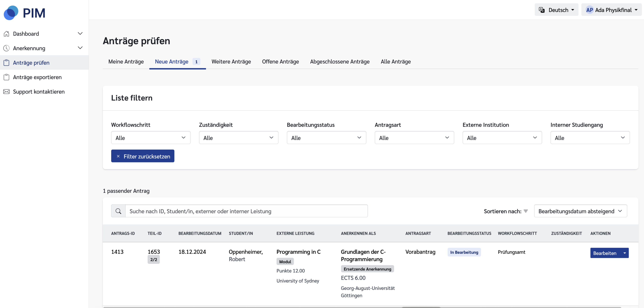Expand the Dashboard sidebar chevron
The height and width of the screenshot is (308, 644).
pyautogui.click(x=80, y=34)
